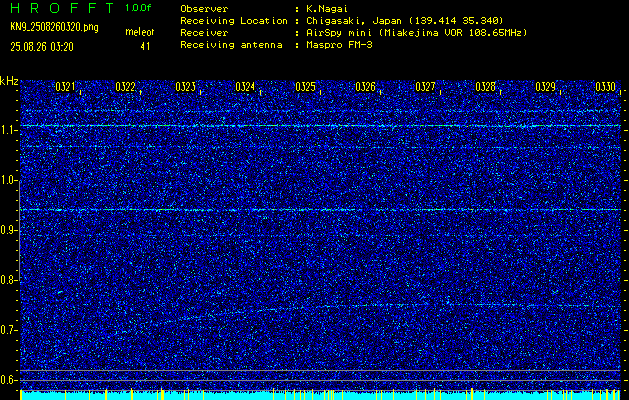Click the 0321 time marker
This screenshot has width=629, height=400.
(x=65, y=87)
